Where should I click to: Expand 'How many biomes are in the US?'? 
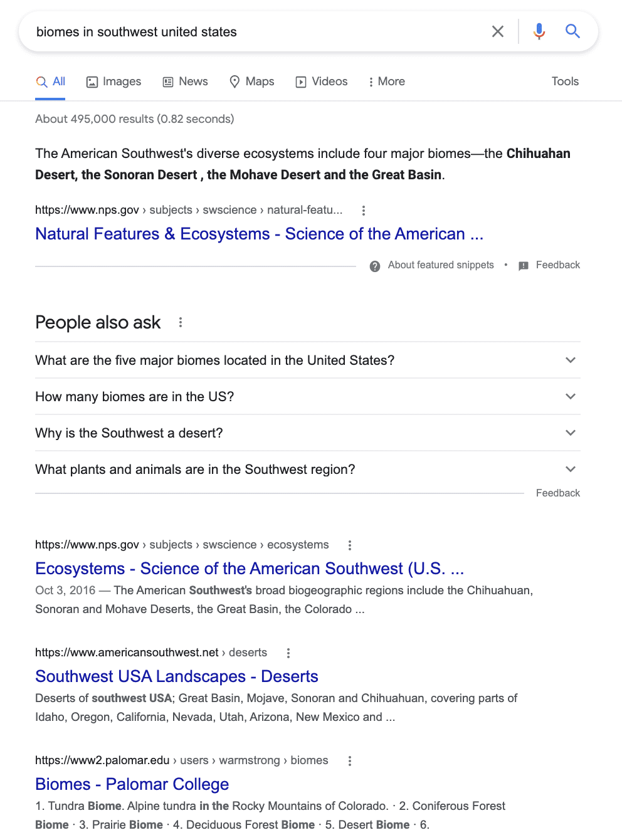pos(570,396)
